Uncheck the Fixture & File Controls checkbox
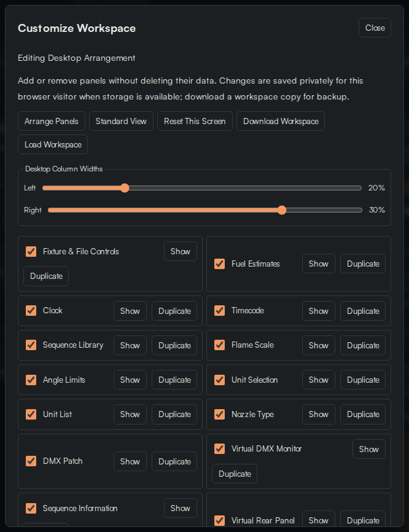Image resolution: width=409 pixels, height=532 pixels. pyautogui.click(x=31, y=251)
